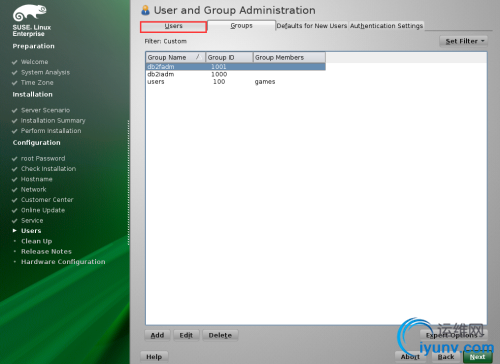500x364 pixels.
Task: Click Check Installation sidebar step
Action: (48, 169)
